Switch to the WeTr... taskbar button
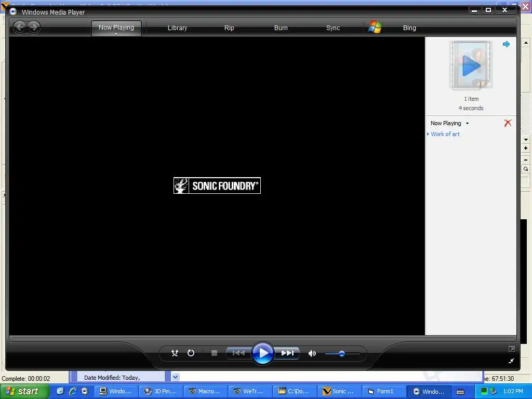Image resolution: width=532 pixels, height=399 pixels. pyautogui.click(x=250, y=392)
